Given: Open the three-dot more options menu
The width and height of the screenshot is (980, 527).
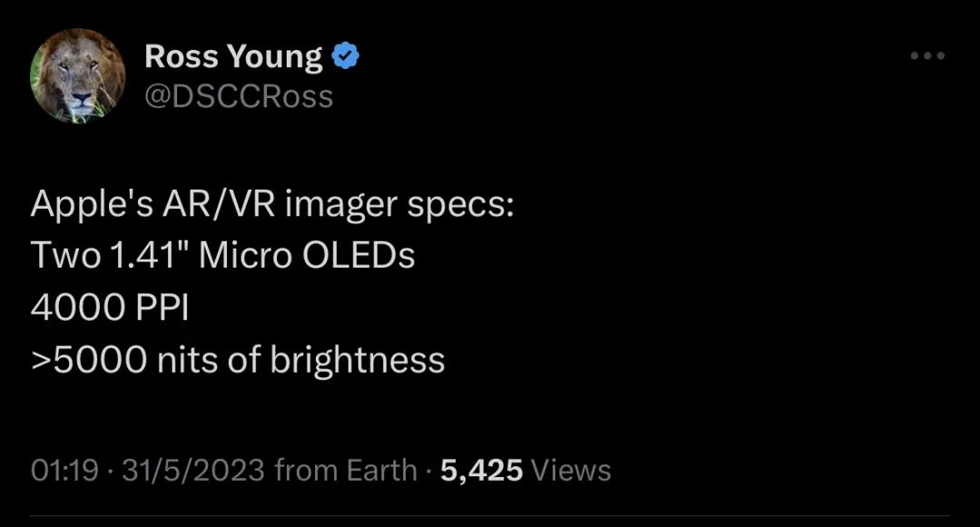Looking at the screenshot, I should [927, 56].
